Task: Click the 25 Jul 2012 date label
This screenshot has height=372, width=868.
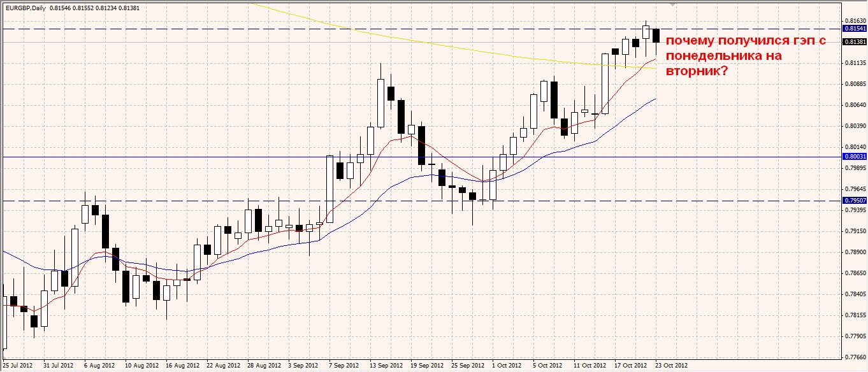Action: 18,366
